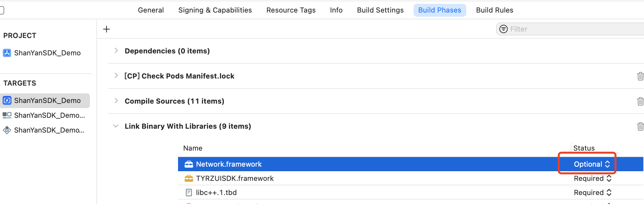
Task: Click the Network.framework toolbox icon
Action: pos(189,164)
